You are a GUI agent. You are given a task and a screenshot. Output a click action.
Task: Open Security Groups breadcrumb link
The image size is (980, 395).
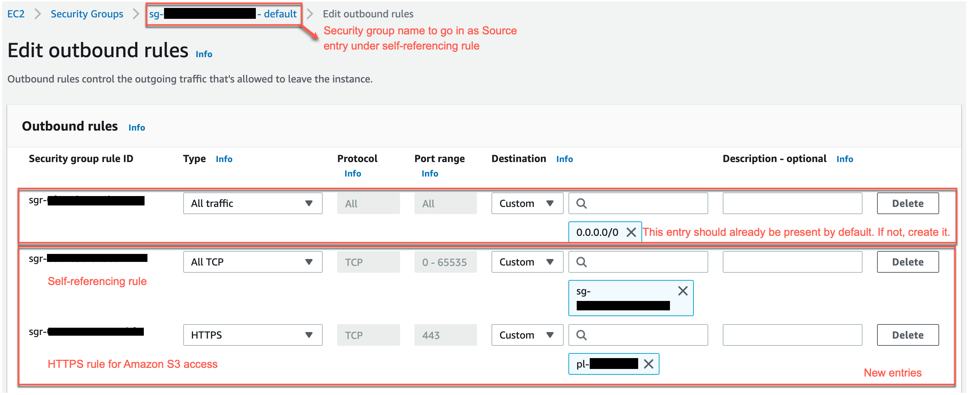click(x=87, y=14)
